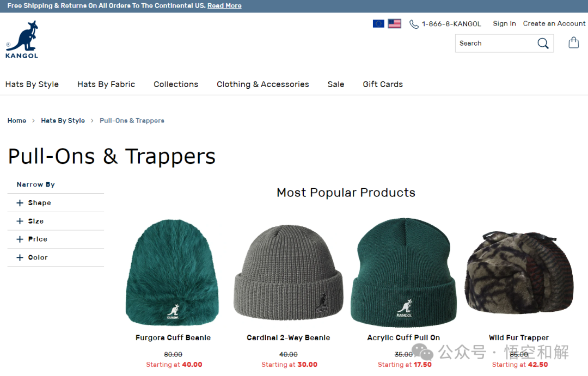Click inside the Search input field

(x=495, y=44)
